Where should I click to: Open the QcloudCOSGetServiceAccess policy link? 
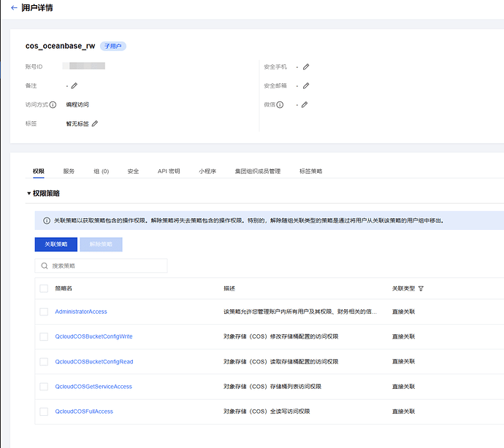pyautogui.click(x=93, y=387)
